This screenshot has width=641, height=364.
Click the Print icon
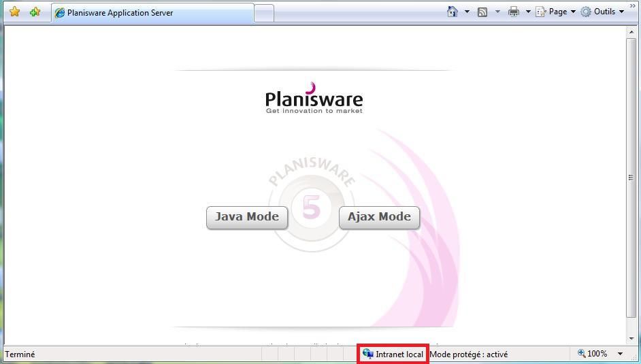point(514,12)
